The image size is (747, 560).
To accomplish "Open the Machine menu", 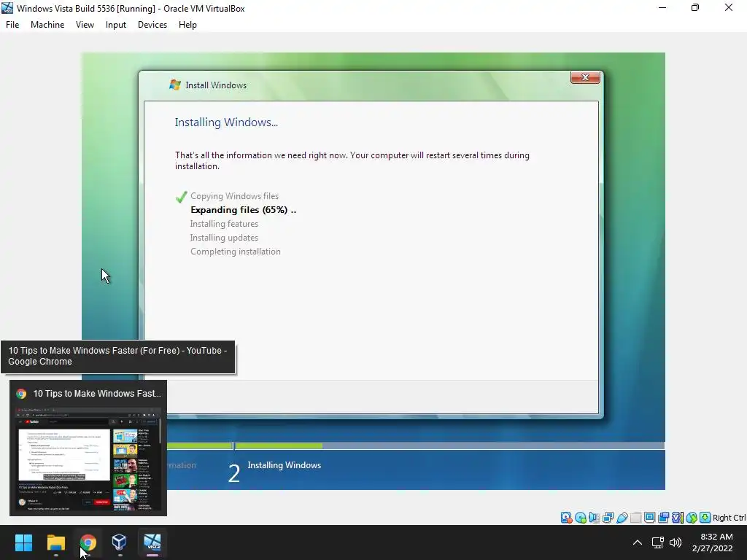I will pyautogui.click(x=47, y=25).
